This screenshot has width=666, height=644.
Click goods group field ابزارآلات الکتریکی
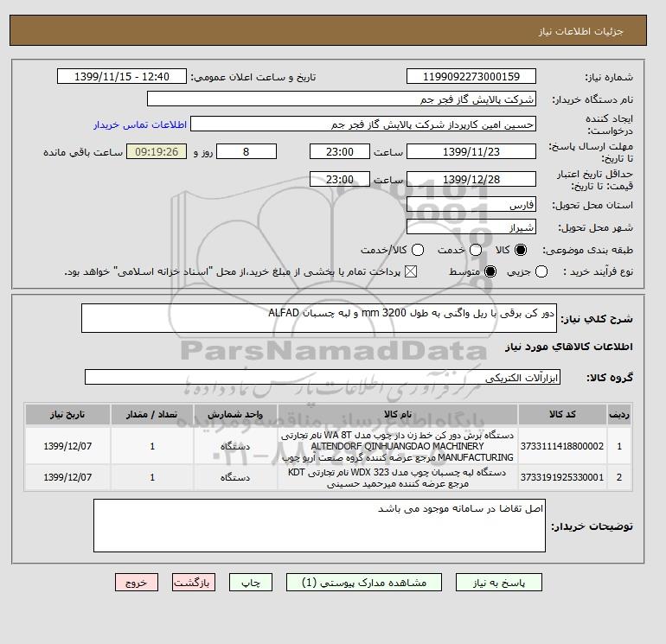(323, 377)
